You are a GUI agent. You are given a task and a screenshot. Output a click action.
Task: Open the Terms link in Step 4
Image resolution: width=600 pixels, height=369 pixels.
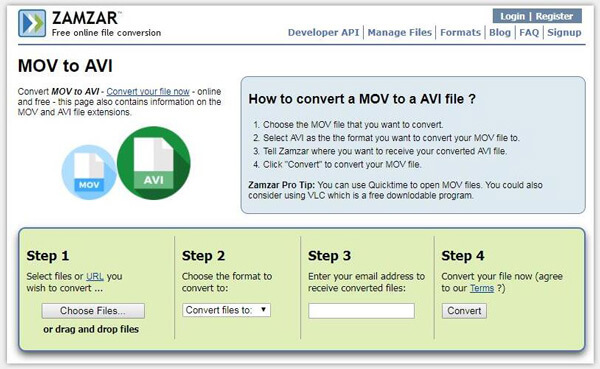(482, 288)
